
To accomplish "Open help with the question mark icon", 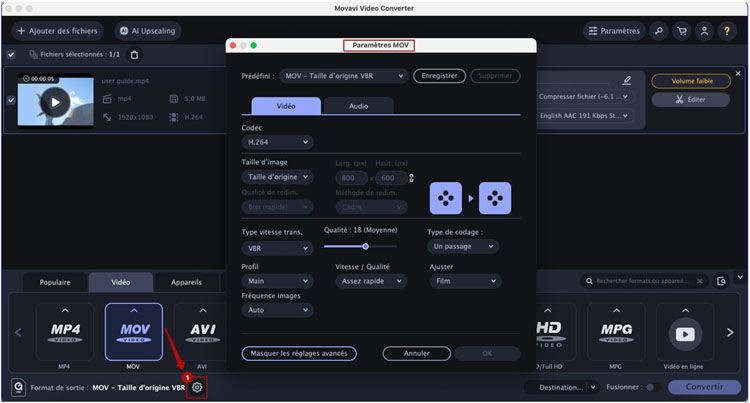I will [727, 31].
